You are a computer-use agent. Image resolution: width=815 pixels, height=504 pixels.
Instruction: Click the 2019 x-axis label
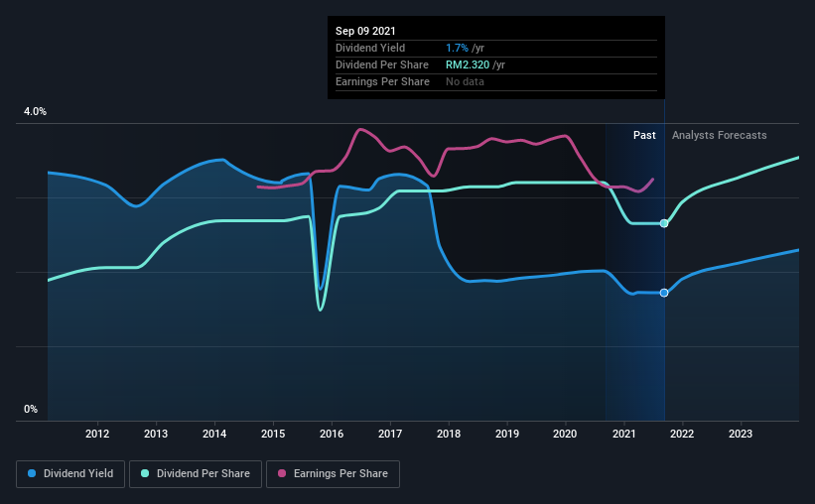pyautogui.click(x=507, y=434)
